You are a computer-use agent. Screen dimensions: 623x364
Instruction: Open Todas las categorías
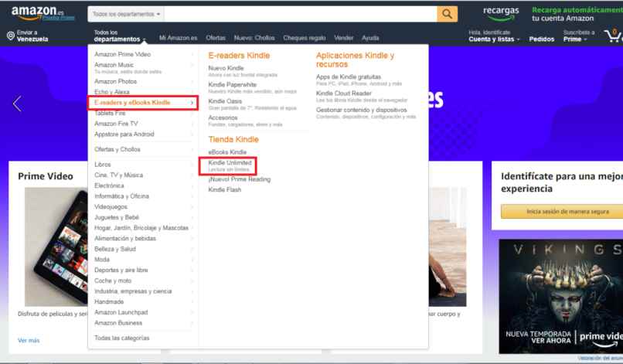[x=122, y=338]
